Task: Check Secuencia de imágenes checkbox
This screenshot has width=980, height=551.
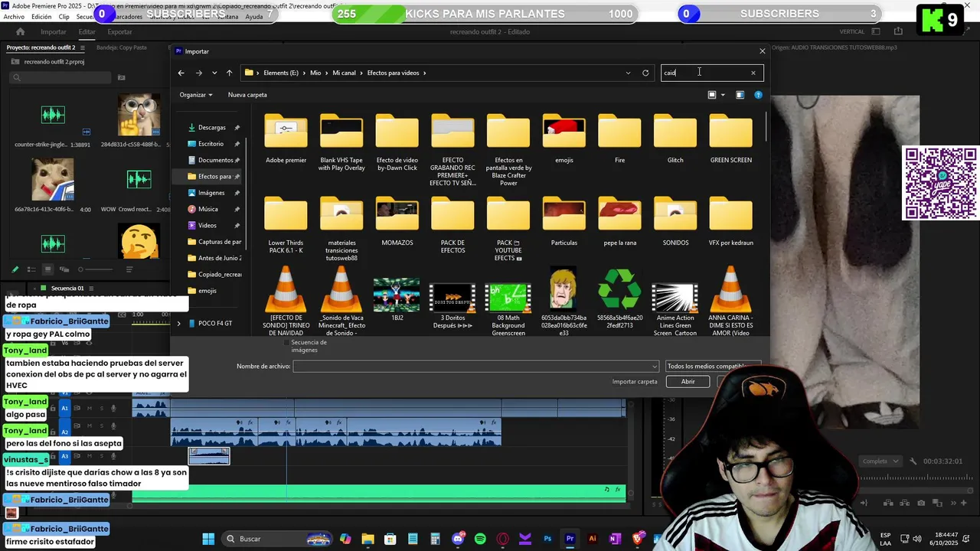Action: pos(286,343)
